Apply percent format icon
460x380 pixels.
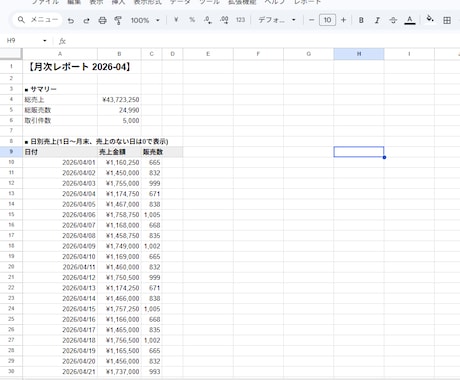192,20
